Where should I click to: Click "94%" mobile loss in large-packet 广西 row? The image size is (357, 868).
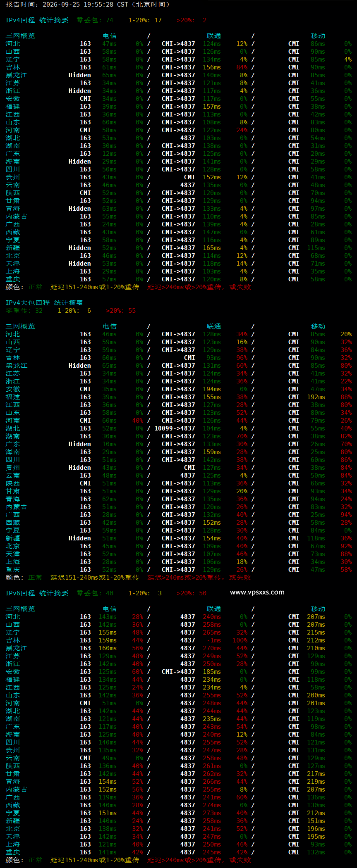(x=346, y=515)
